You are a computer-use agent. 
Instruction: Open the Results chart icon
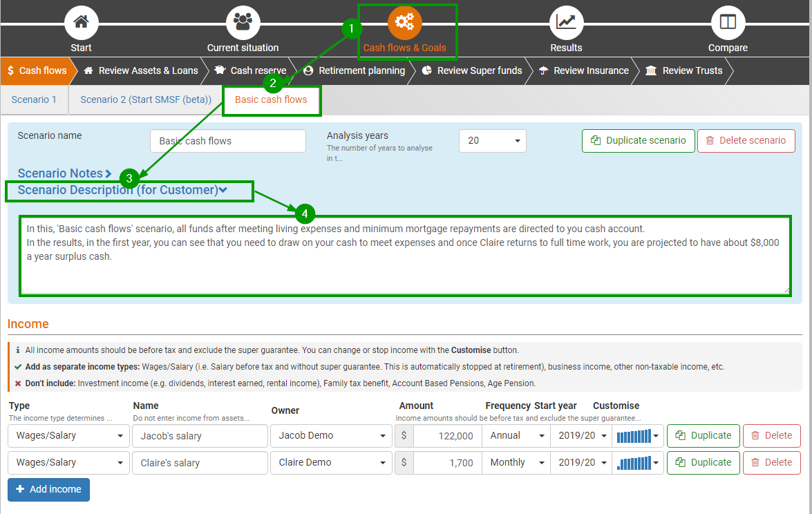click(x=566, y=22)
